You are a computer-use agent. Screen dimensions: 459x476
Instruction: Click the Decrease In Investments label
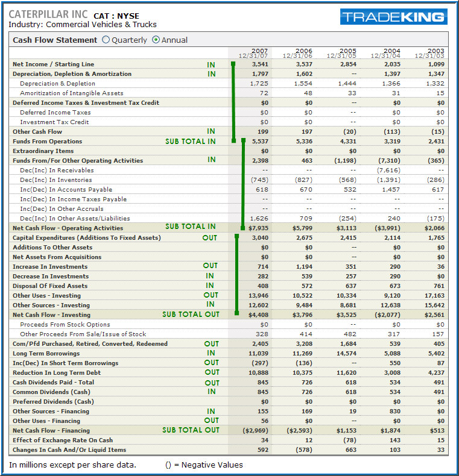pyautogui.click(x=51, y=277)
